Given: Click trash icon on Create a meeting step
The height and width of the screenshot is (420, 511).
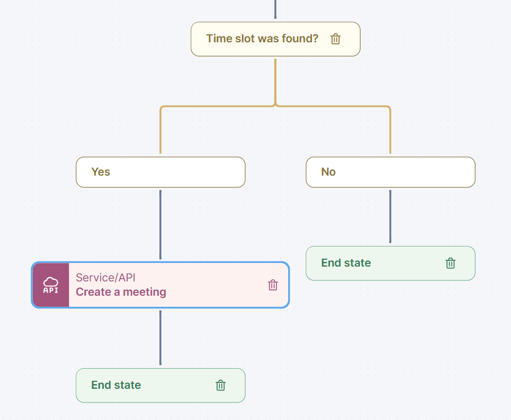Looking at the screenshot, I should point(273,285).
